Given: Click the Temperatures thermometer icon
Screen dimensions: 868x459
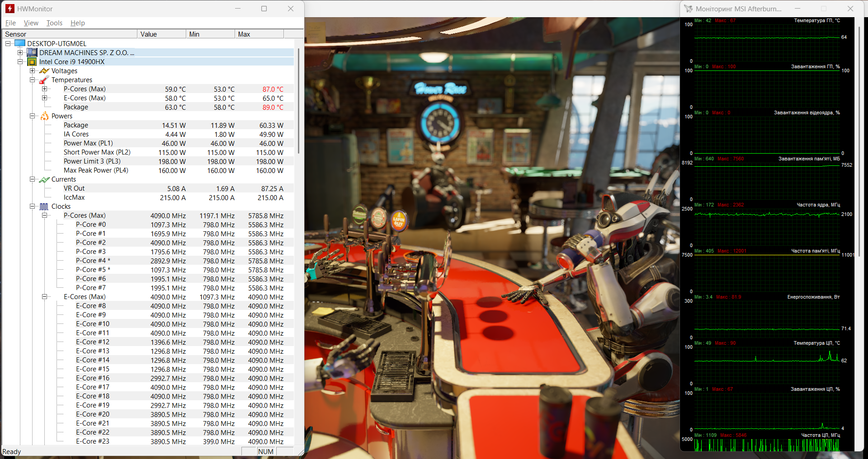Looking at the screenshot, I should 44,80.
